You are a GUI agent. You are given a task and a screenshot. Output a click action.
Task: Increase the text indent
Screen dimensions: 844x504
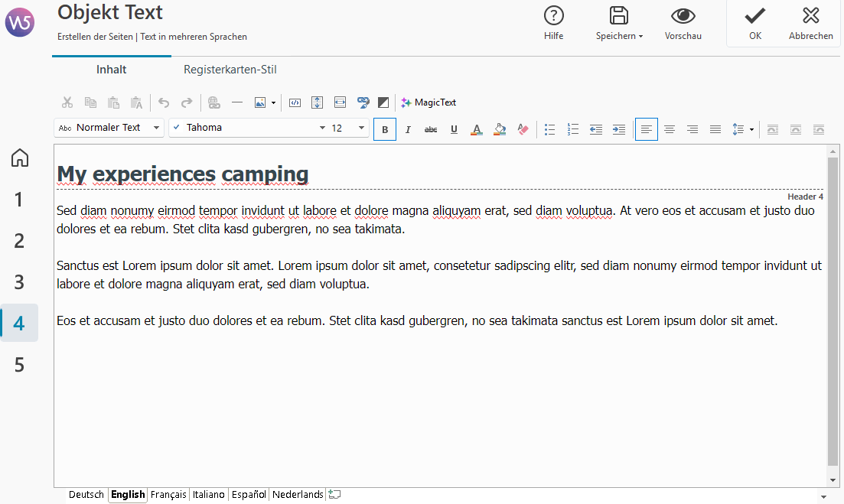point(619,129)
